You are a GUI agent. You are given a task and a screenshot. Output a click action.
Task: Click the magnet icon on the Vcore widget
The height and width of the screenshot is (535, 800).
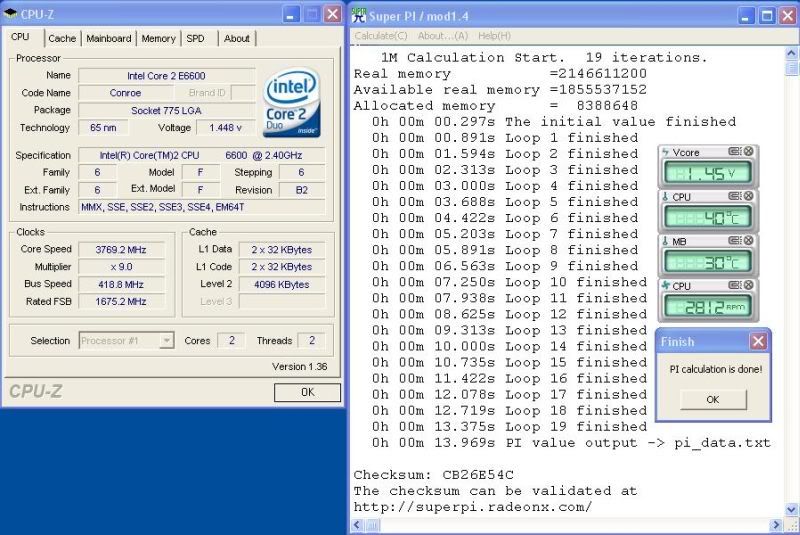pos(735,151)
